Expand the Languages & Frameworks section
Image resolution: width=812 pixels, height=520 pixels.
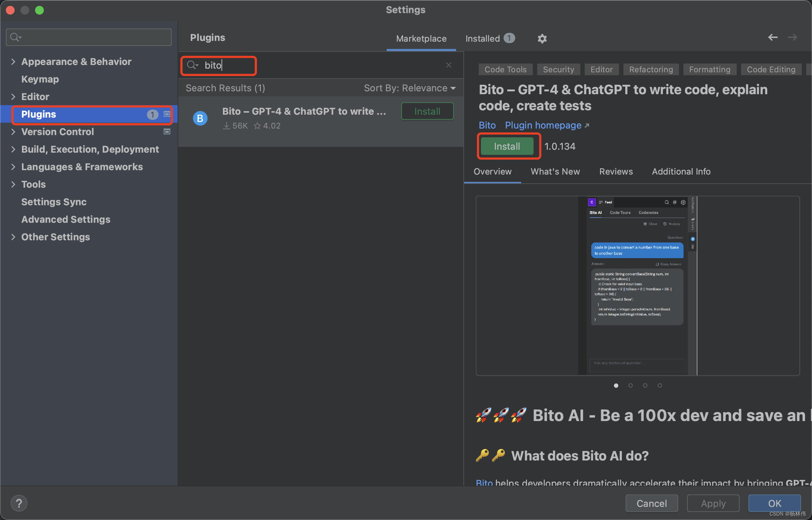click(13, 167)
